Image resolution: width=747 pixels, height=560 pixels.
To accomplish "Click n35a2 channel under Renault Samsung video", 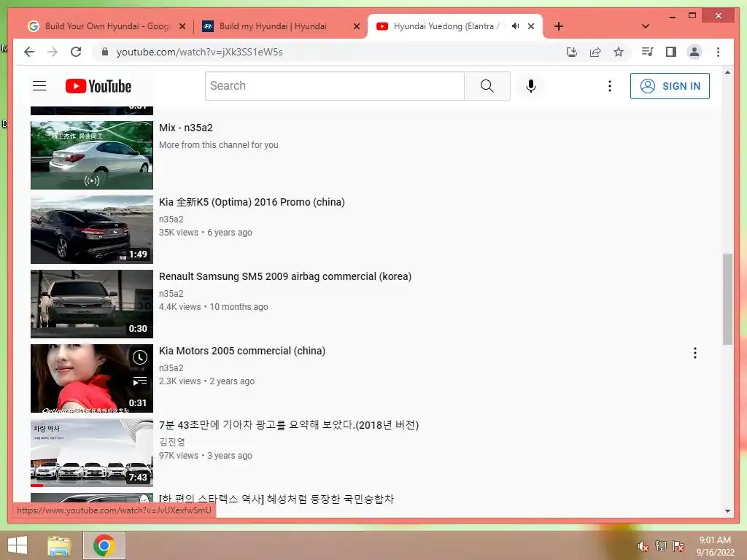I will tap(171, 293).
